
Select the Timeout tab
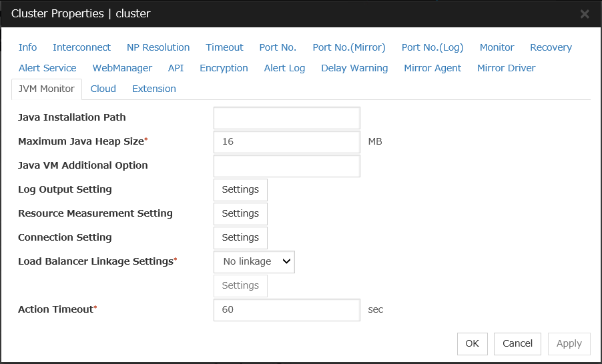[x=224, y=47]
